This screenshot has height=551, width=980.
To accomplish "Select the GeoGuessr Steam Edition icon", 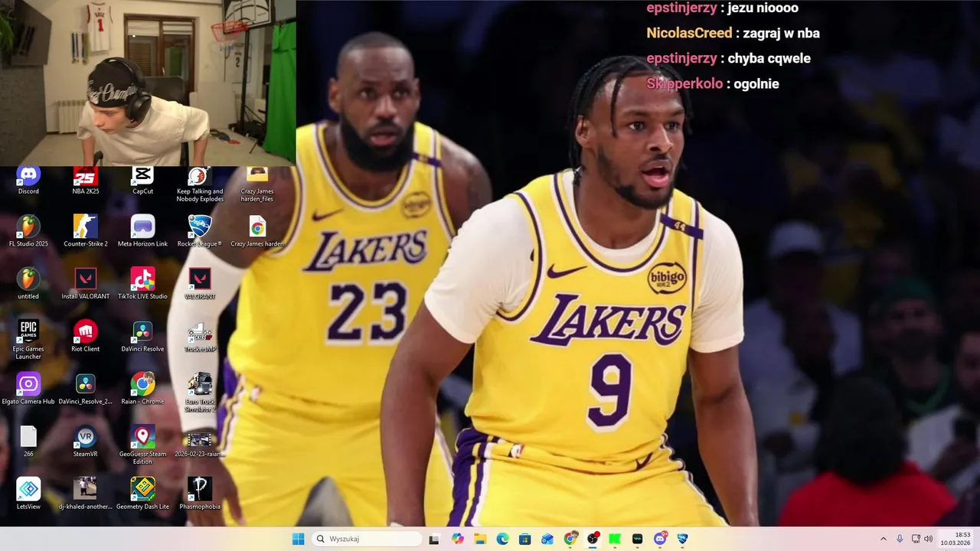I will click(142, 445).
